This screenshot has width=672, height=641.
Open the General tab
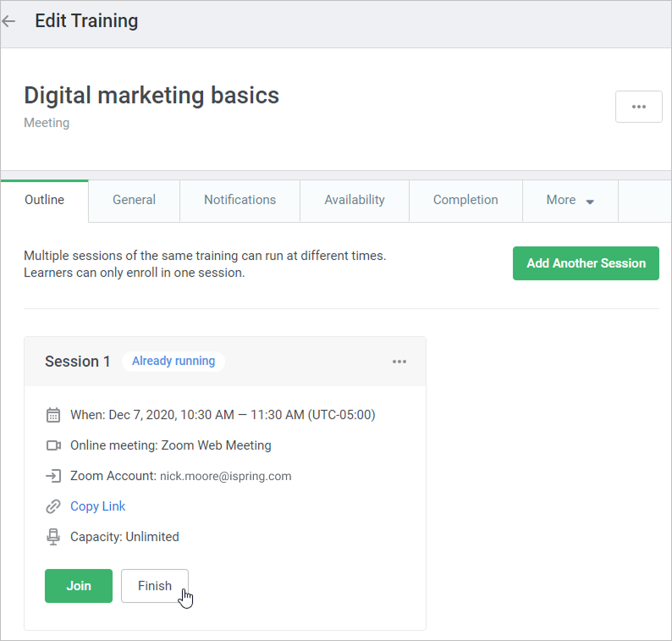click(x=134, y=201)
